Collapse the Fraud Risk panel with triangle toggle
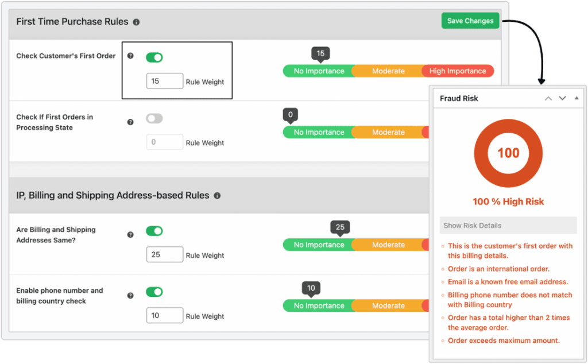Screen dimensions: 588x364 pyautogui.click(x=577, y=98)
